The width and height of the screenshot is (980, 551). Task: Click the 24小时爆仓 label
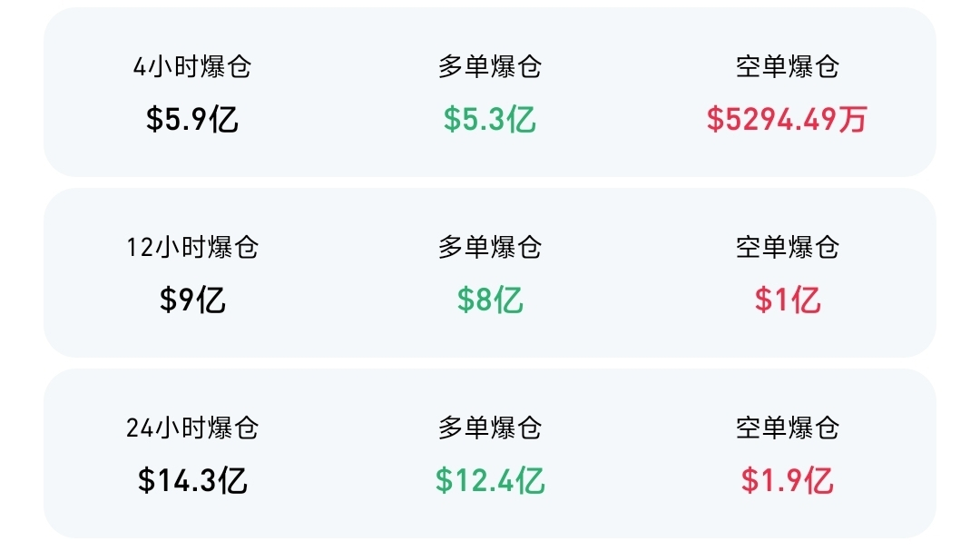point(192,428)
